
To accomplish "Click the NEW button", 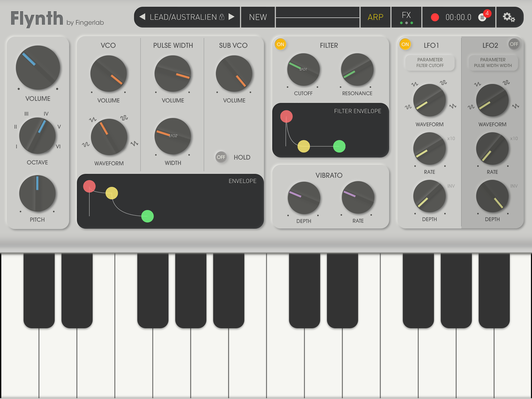I will click(x=258, y=17).
